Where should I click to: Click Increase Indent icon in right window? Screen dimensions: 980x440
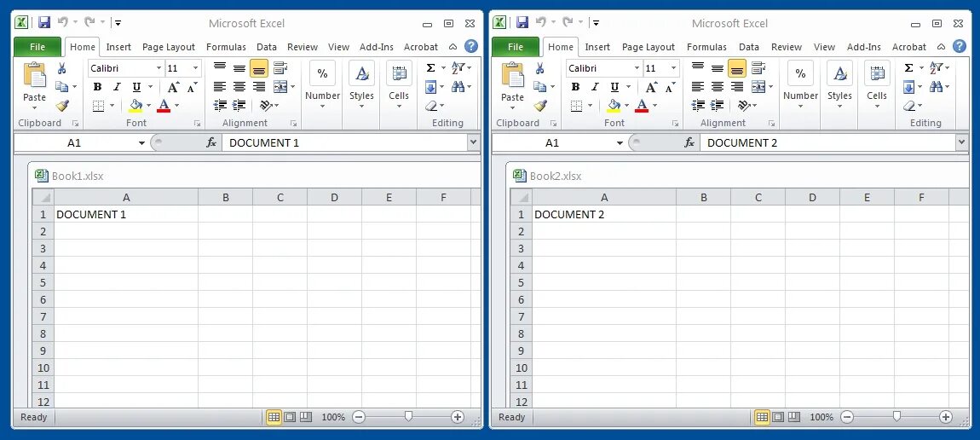pyautogui.click(x=718, y=106)
